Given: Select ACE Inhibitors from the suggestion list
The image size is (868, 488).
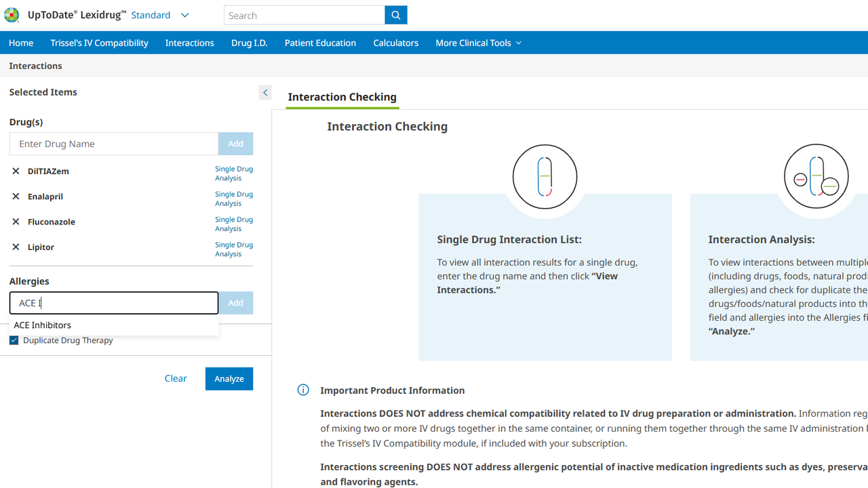Looking at the screenshot, I should click(43, 325).
